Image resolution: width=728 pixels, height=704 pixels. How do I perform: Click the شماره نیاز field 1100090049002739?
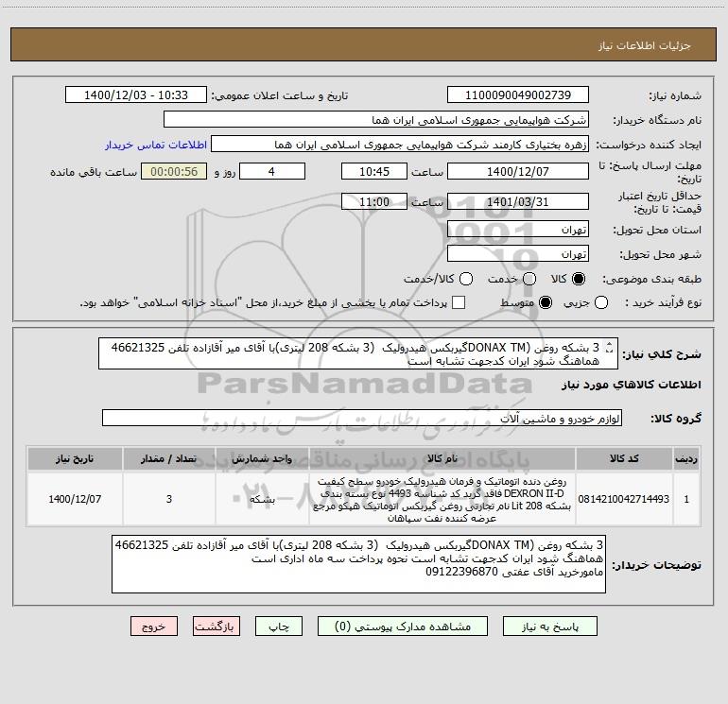coord(518,95)
